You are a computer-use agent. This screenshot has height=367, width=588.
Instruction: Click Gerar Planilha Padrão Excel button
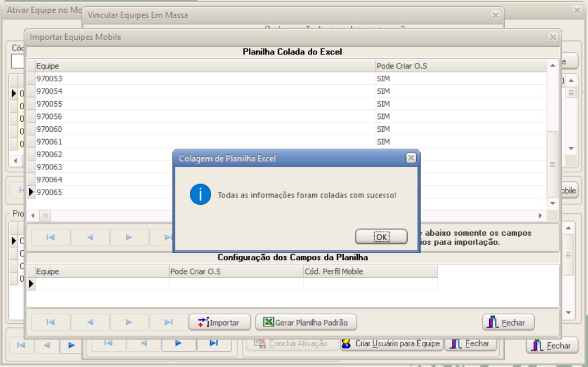[x=306, y=323]
